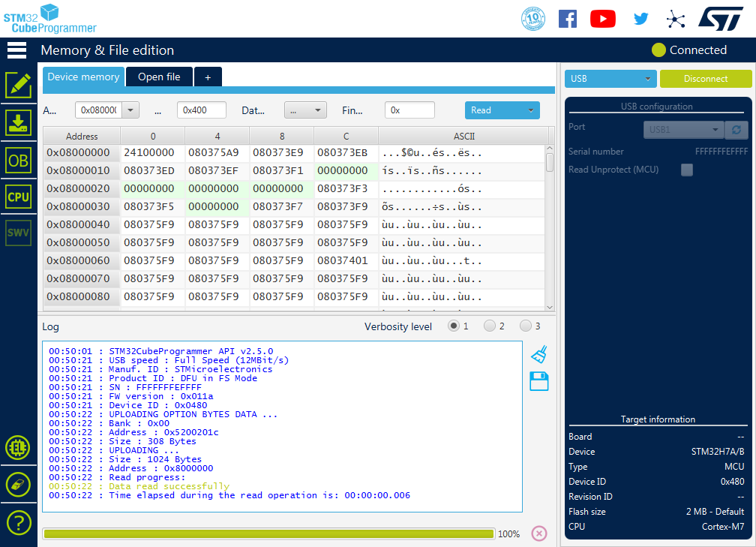Click the full chip erase icon
Image resolution: width=756 pixels, height=547 pixels.
point(18,485)
